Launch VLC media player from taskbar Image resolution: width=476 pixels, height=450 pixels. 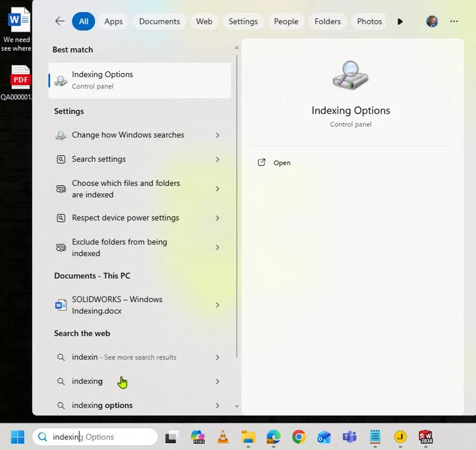click(223, 436)
